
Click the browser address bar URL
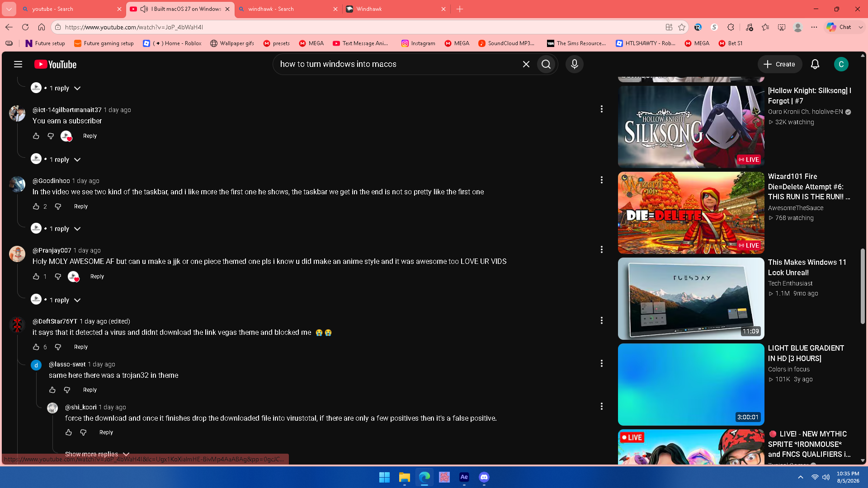click(x=134, y=27)
